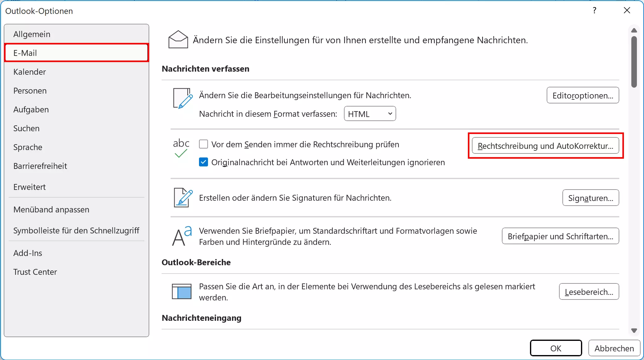Click the 'Nachricht in diesem Format verfassen:' label
This screenshot has width=644, height=360.
(x=268, y=114)
